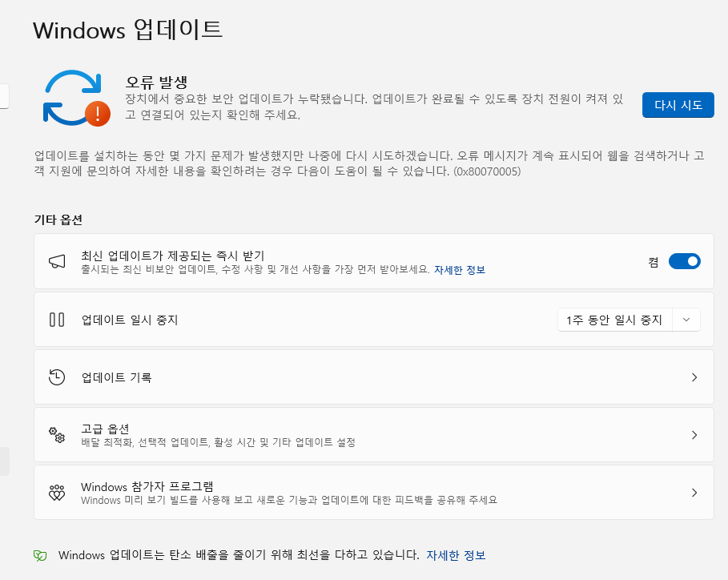Expand the pause duration dropdown arrow

point(686,320)
